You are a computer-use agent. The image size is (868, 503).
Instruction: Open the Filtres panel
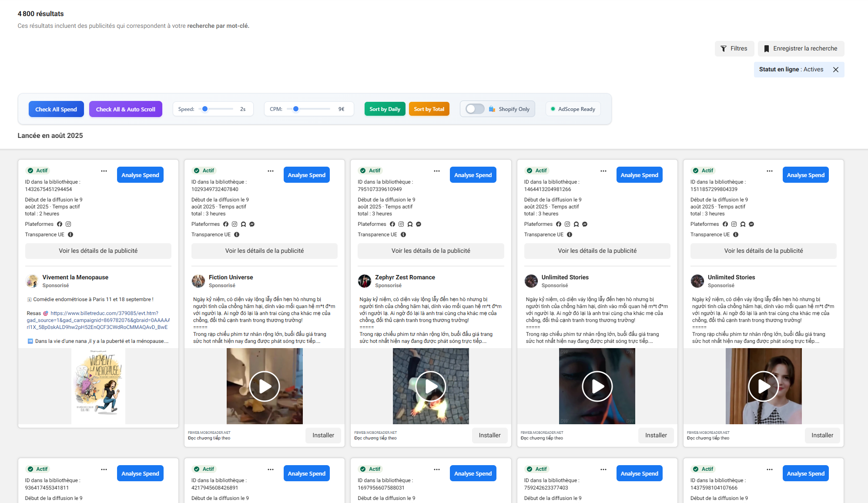pos(734,49)
